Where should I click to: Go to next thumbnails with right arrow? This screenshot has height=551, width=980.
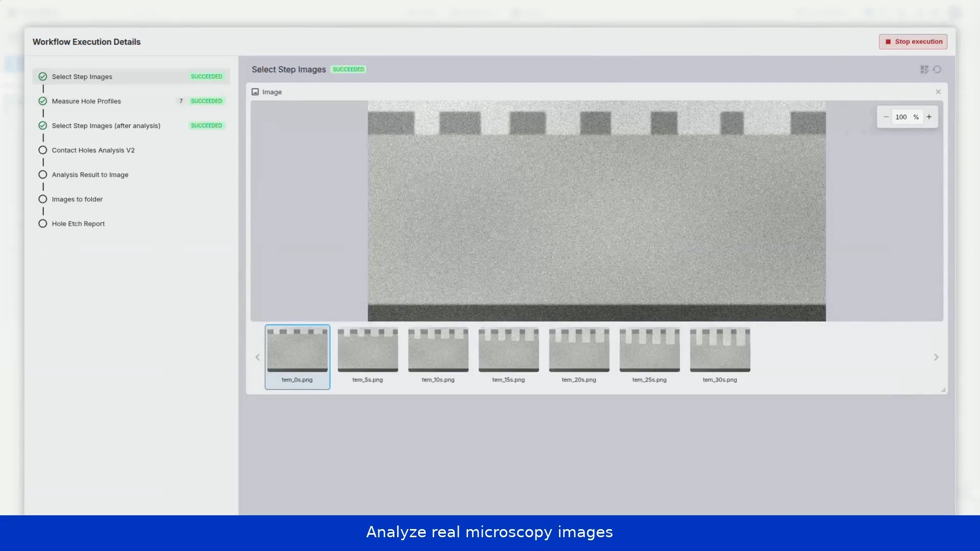pos(936,357)
